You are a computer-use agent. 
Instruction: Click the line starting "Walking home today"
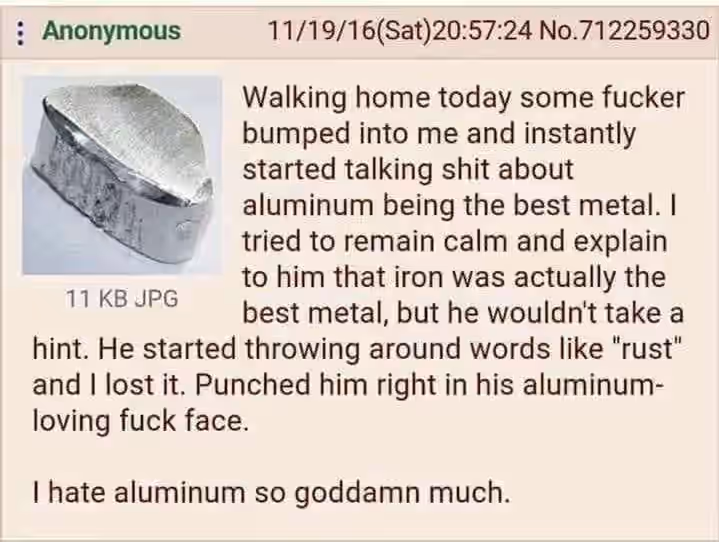pyautogui.click(x=464, y=98)
